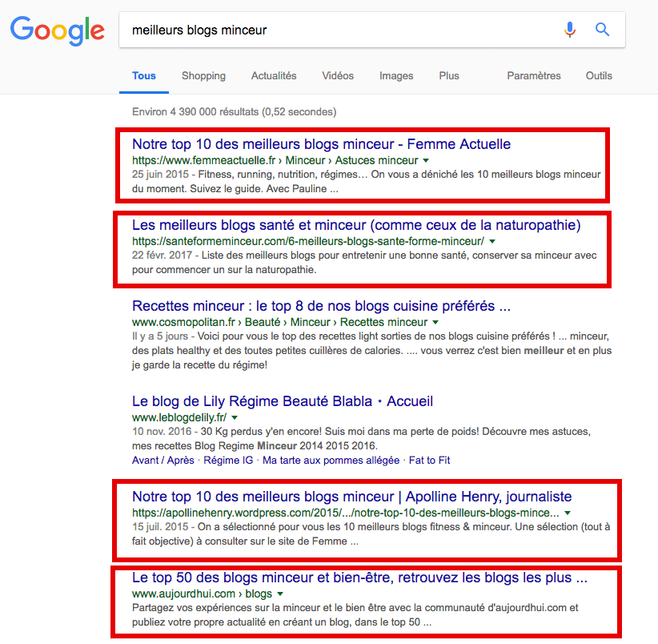
Task: Open the Outils search tools
Action: 599,75
